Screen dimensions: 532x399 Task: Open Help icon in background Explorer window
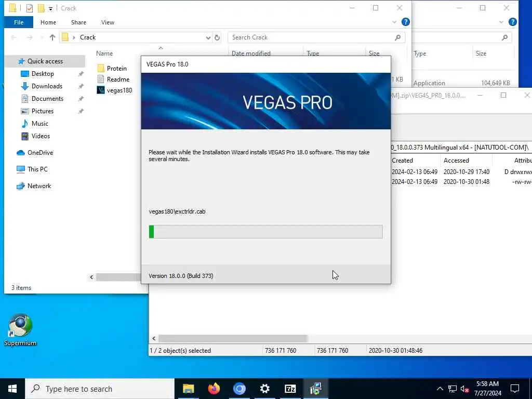pyautogui.click(x=513, y=22)
